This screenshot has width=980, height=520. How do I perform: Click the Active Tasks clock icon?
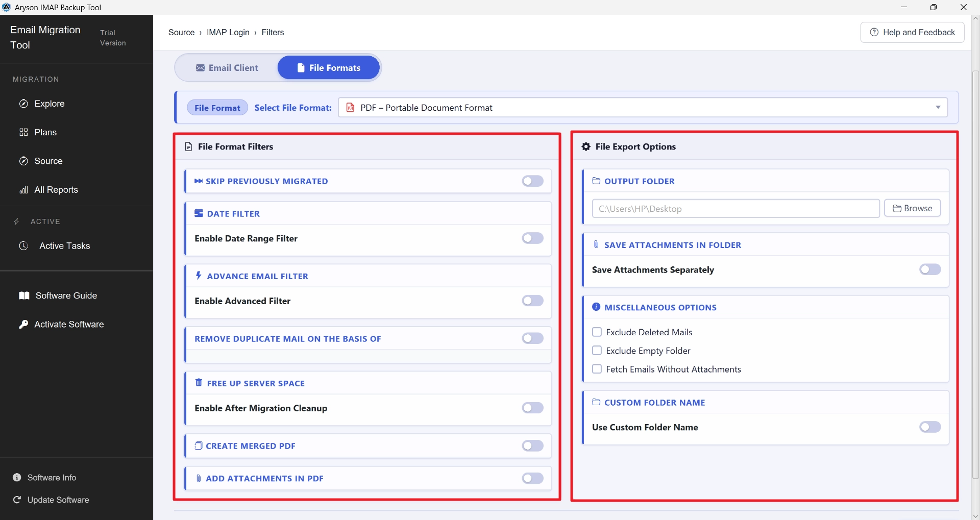click(x=23, y=245)
